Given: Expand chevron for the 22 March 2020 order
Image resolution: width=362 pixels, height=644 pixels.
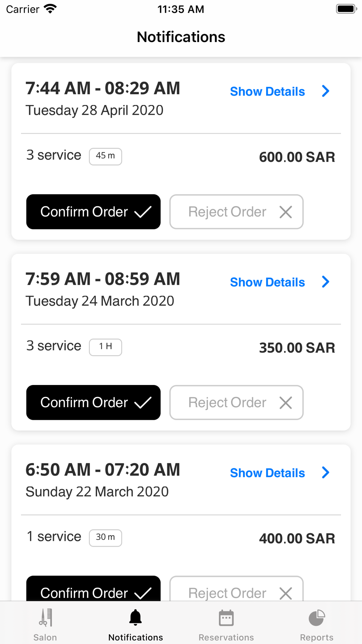Looking at the screenshot, I should click(325, 472).
